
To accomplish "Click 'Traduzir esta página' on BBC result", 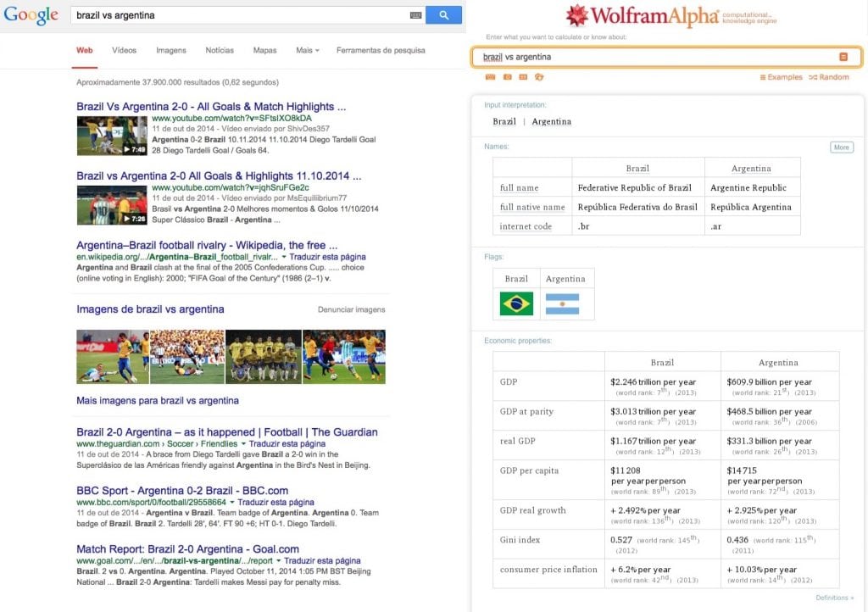I will coord(275,503).
